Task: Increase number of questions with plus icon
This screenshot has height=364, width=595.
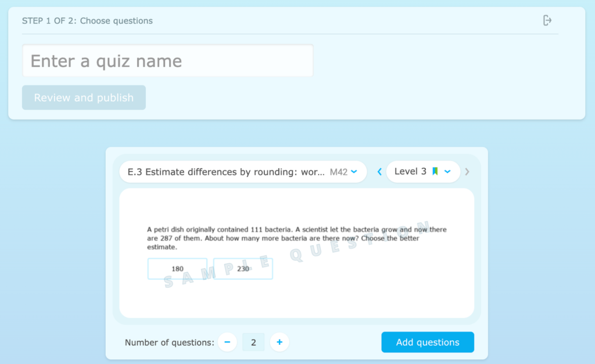Action: (279, 343)
